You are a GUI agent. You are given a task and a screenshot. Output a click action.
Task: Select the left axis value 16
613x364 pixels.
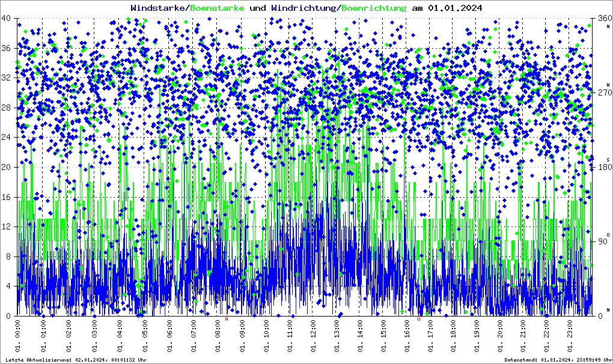(6, 197)
